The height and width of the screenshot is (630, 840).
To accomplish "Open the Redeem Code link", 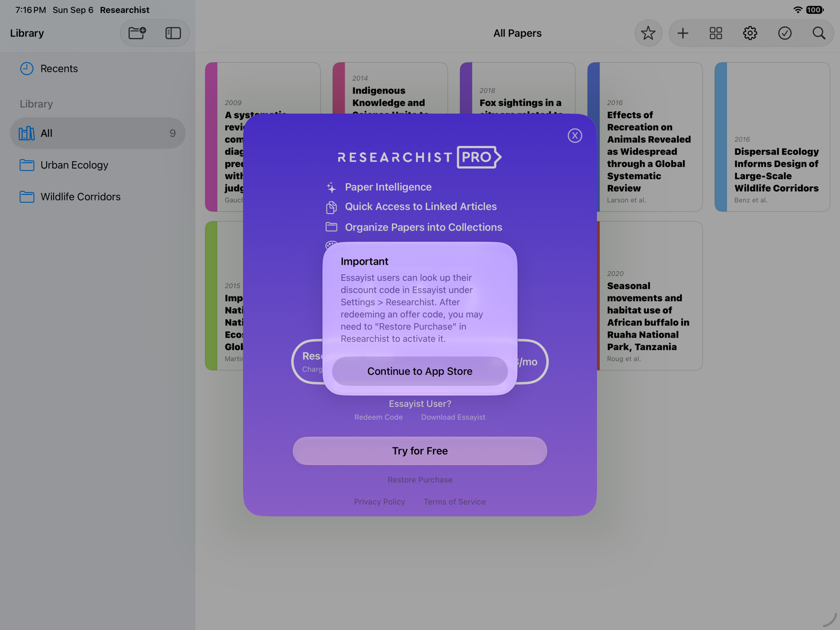I will point(379,417).
